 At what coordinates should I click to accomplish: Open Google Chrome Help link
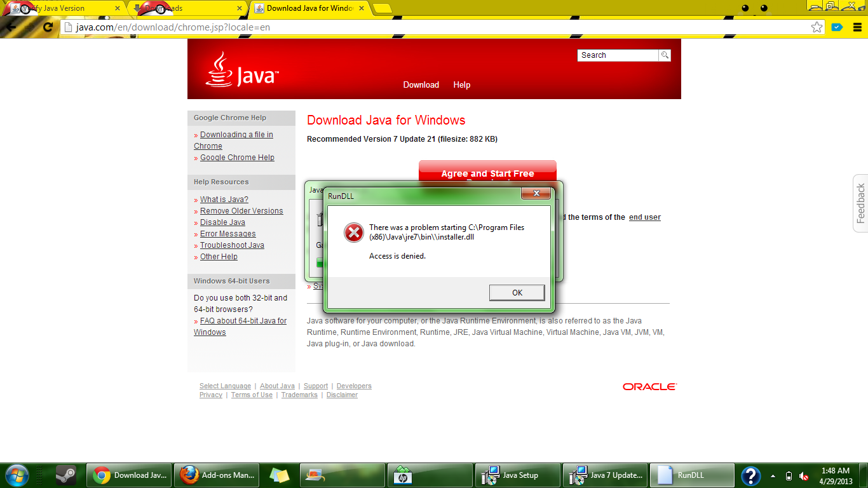tap(237, 158)
